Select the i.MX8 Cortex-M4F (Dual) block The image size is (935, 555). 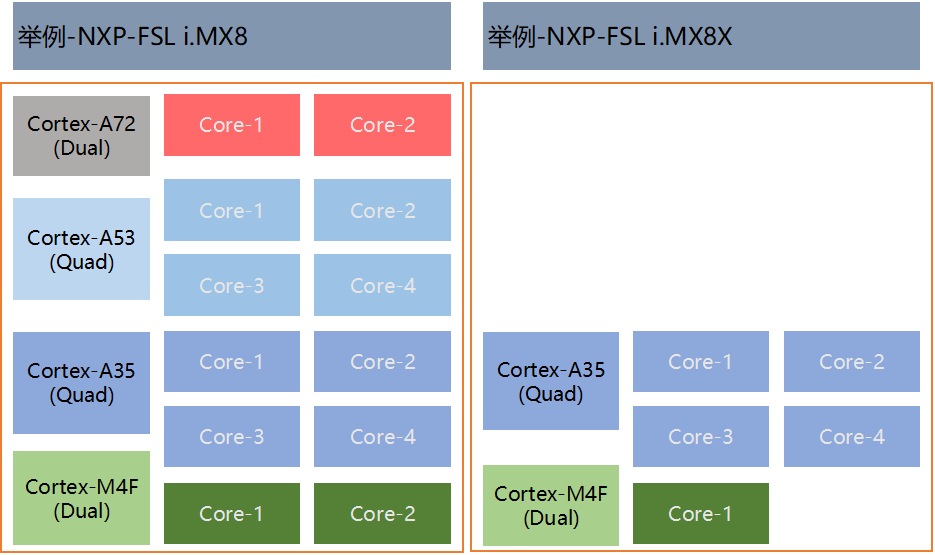[x=82, y=498]
